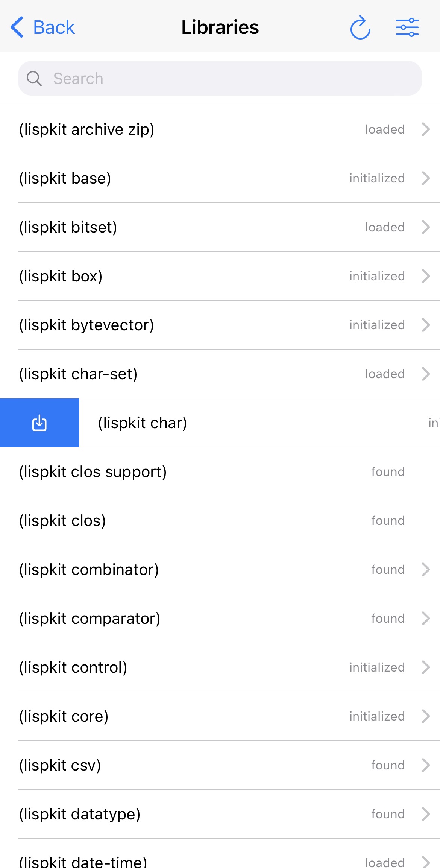The width and height of the screenshot is (440, 868).
Task: Focus the Search libraries field
Action: (220, 78)
